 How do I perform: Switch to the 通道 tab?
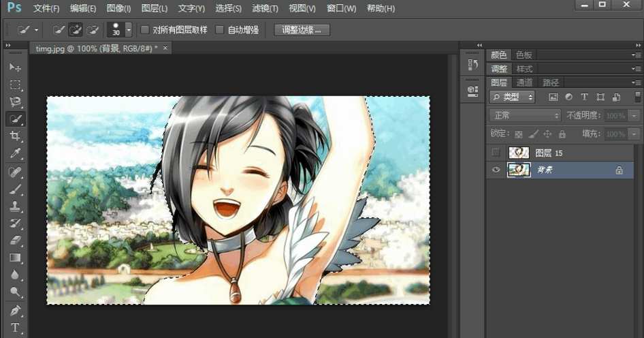pos(524,82)
